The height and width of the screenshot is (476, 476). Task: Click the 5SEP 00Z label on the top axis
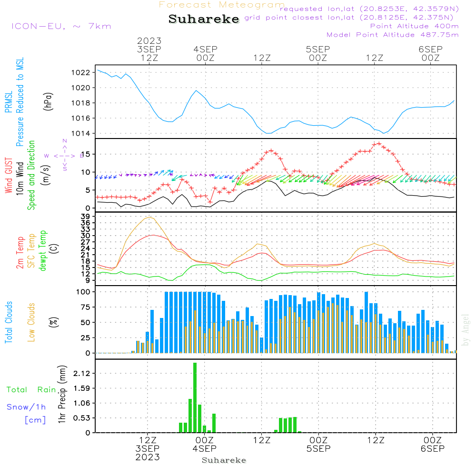pyautogui.click(x=318, y=53)
